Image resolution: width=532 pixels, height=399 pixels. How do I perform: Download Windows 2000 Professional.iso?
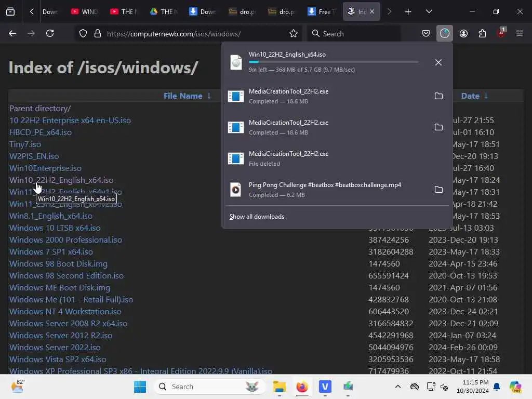[x=66, y=240]
